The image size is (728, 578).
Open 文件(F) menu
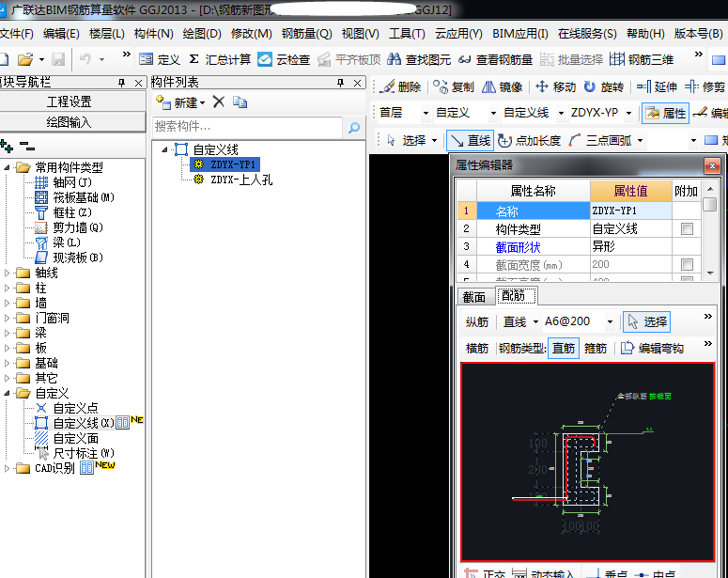(x=16, y=34)
